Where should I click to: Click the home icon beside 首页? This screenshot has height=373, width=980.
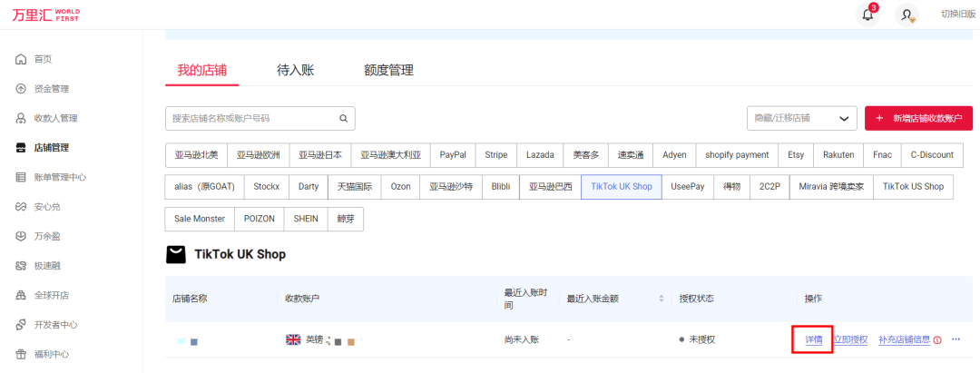21,59
